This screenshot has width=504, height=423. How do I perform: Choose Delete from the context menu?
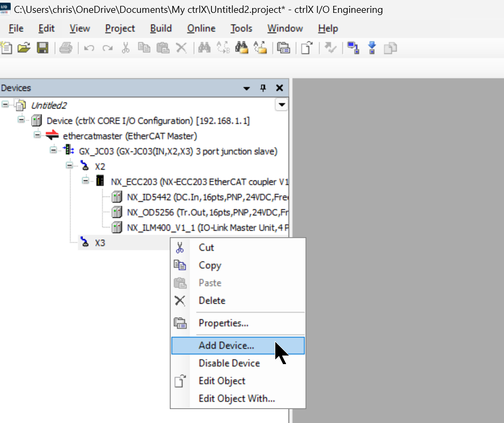click(x=238, y=300)
